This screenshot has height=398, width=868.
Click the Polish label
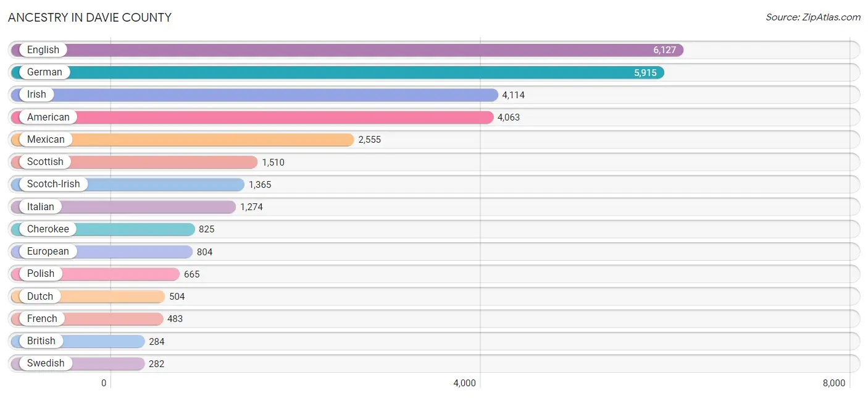tap(41, 273)
